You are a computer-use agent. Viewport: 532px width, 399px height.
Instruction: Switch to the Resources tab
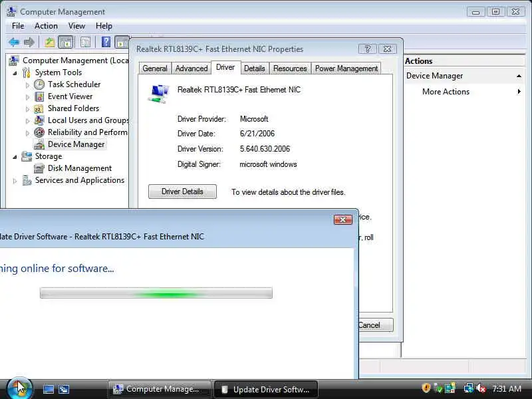(x=290, y=68)
